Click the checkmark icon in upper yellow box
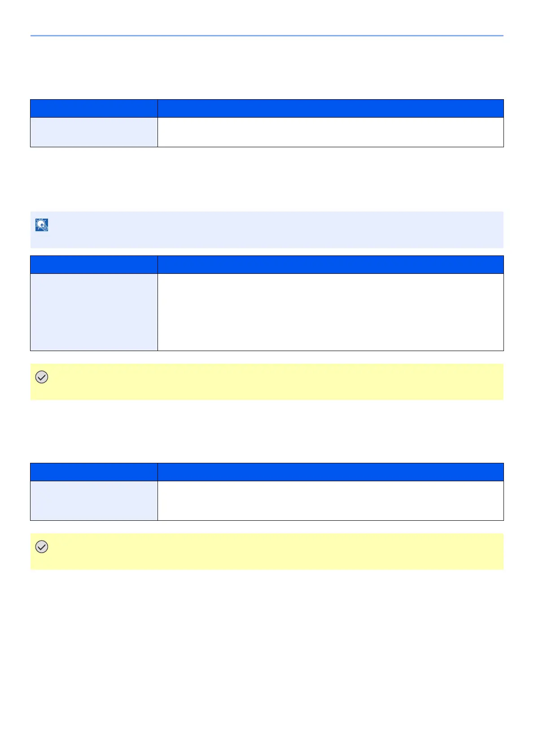Viewport: 534px width, 756px height. click(42, 378)
